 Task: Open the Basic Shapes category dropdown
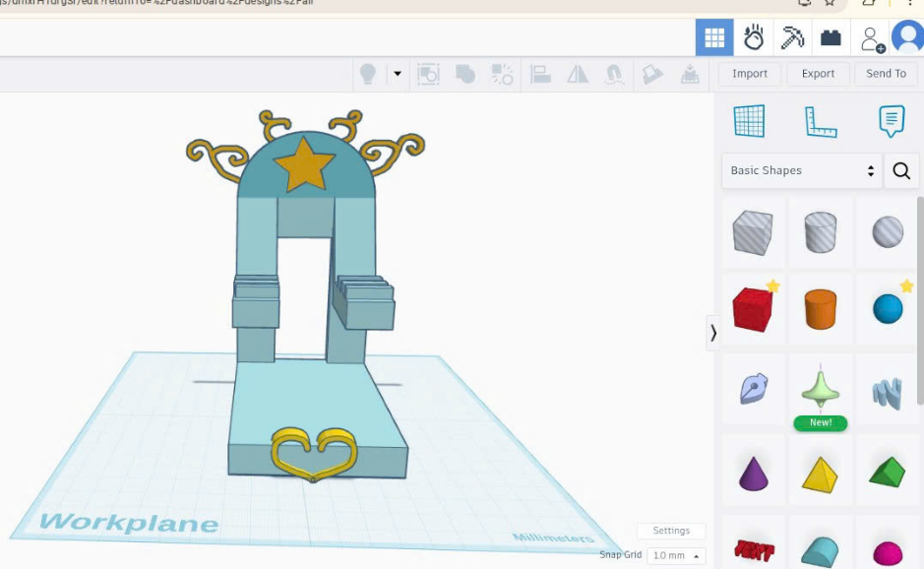pos(802,170)
